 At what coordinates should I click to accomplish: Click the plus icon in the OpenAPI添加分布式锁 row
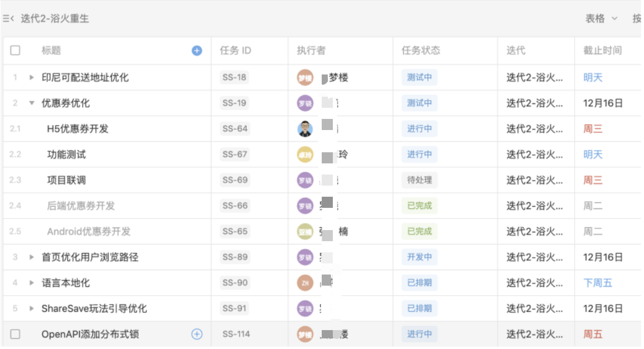pos(197,334)
